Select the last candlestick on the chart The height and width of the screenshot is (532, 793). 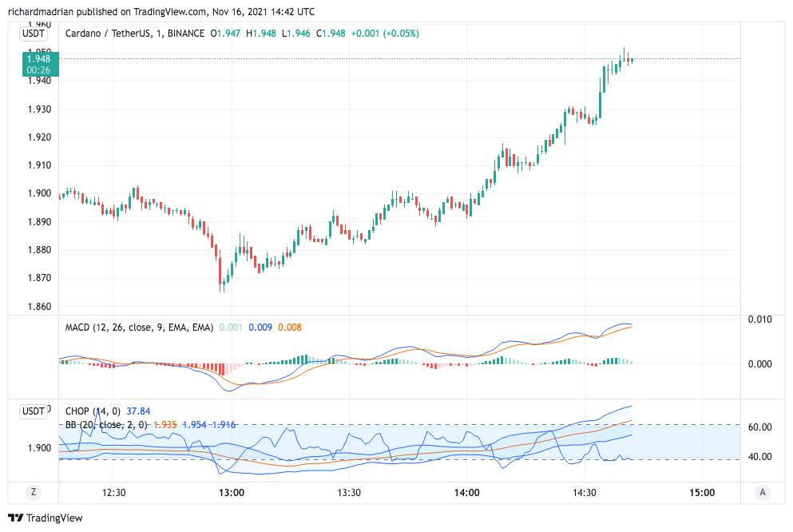(x=632, y=59)
